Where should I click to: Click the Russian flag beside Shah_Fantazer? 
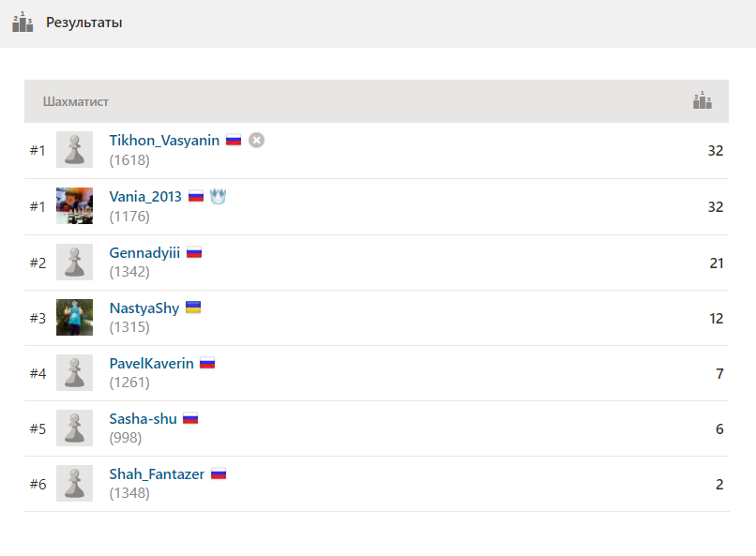pyautogui.click(x=219, y=474)
